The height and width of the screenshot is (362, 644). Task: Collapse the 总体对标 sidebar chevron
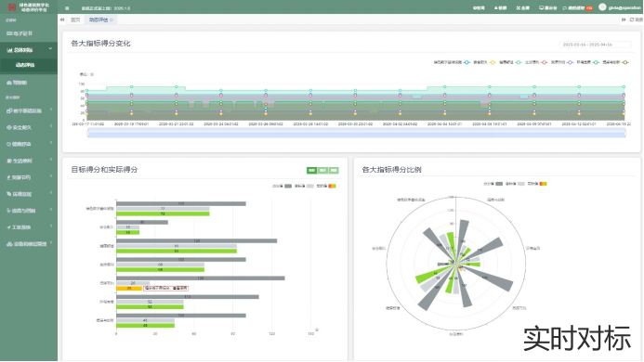pyautogui.click(x=50, y=49)
